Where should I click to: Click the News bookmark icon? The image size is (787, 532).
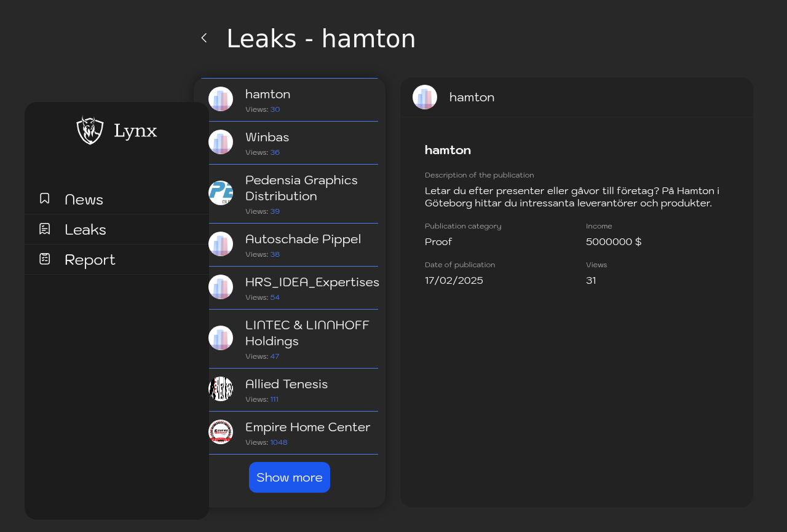(45, 198)
